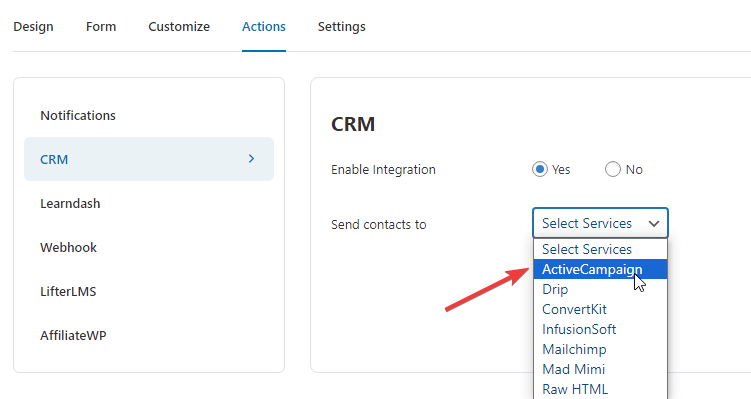751x399 pixels.
Task: Choose Drip from the services list
Action: point(600,289)
